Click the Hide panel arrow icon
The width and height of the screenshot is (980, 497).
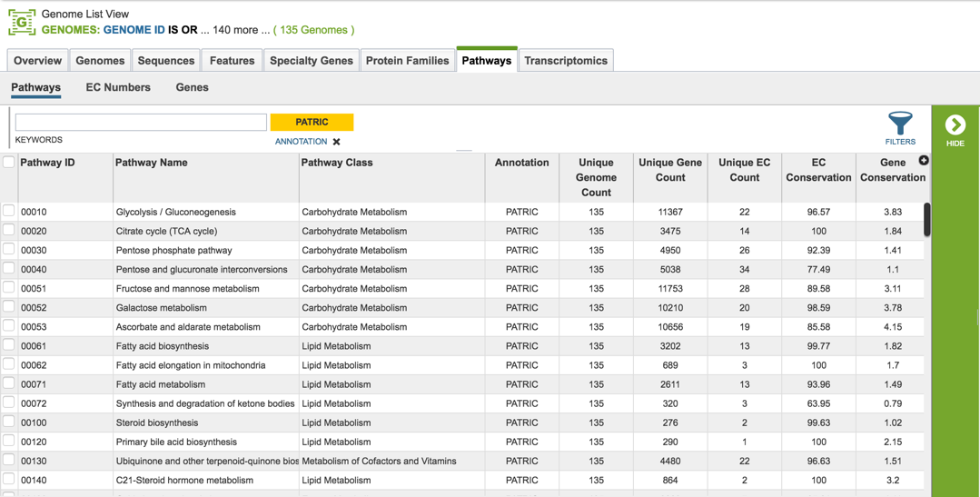click(x=955, y=125)
